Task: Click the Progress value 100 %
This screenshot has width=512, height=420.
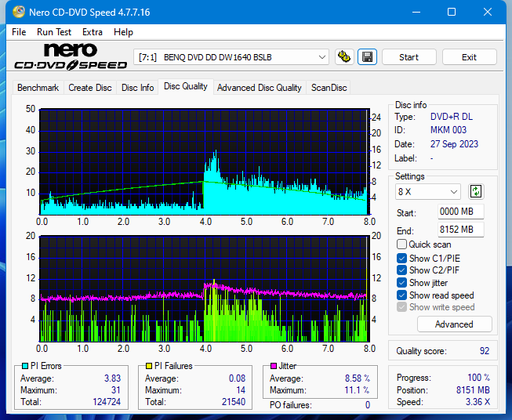Action: [479, 378]
